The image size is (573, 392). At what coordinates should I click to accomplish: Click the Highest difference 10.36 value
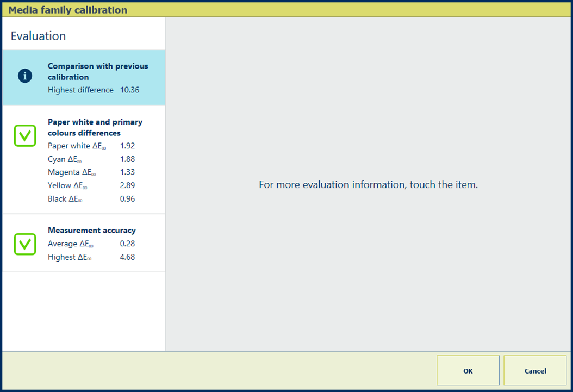tap(129, 90)
